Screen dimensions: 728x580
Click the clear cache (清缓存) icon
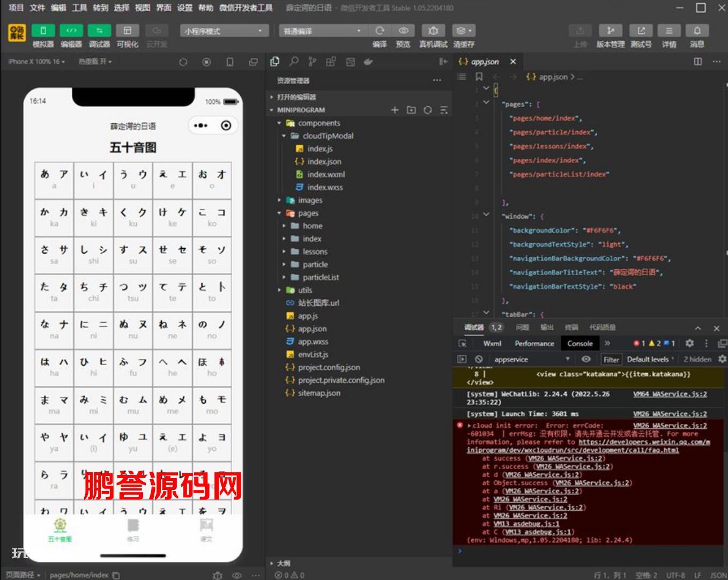pos(464,31)
